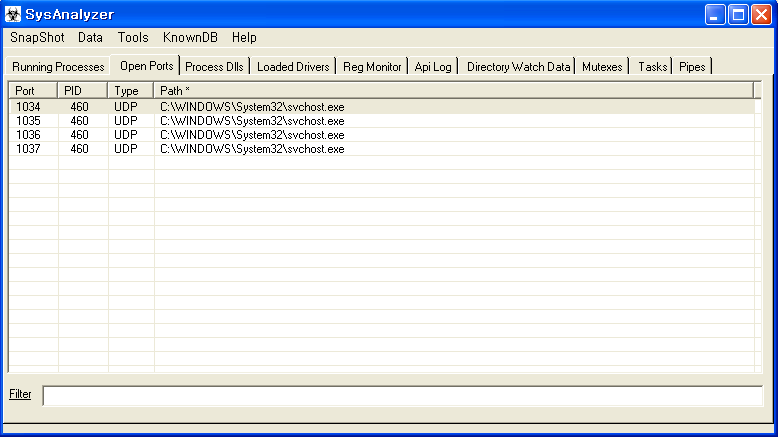Screen dimensions: 778x437
Task: Select port 1035 cell
Action: [28, 121]
